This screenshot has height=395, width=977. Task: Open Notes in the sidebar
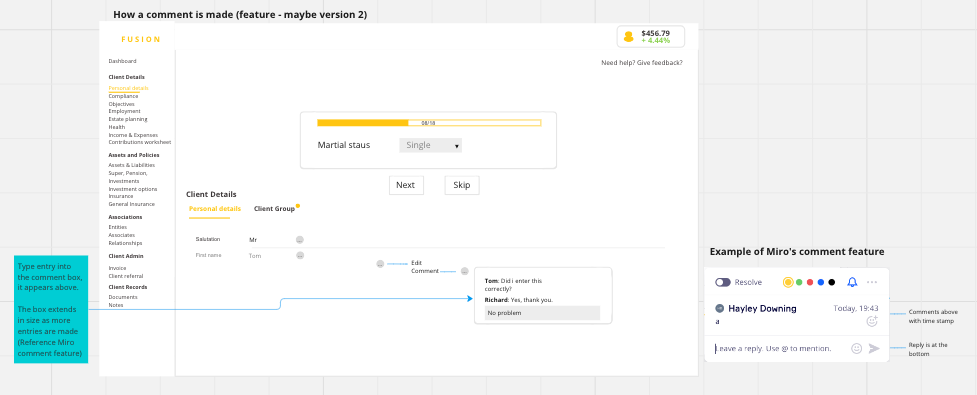116,305
